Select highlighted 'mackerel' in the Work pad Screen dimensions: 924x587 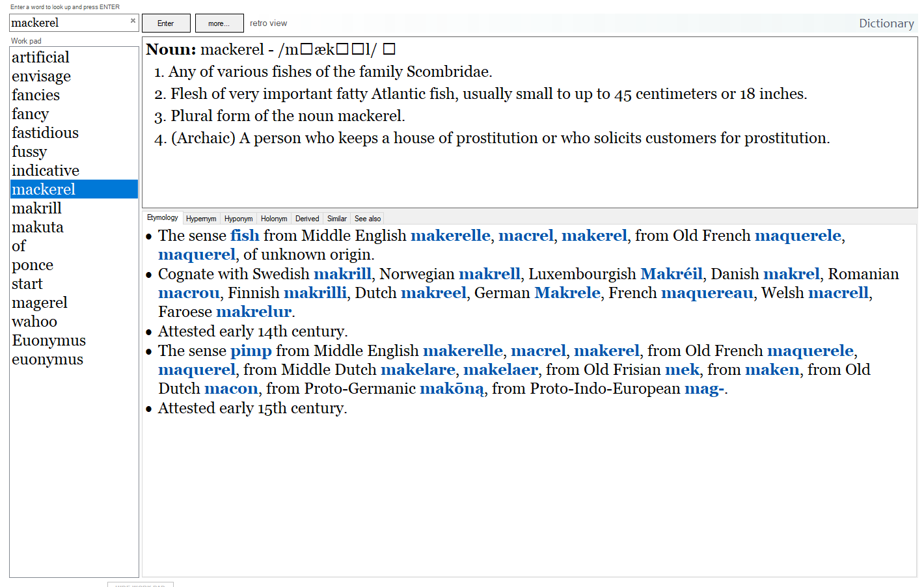point(74,189)
